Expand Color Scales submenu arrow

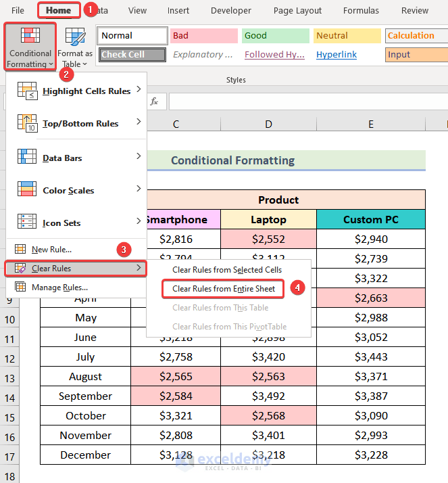(x=139, y=189)
